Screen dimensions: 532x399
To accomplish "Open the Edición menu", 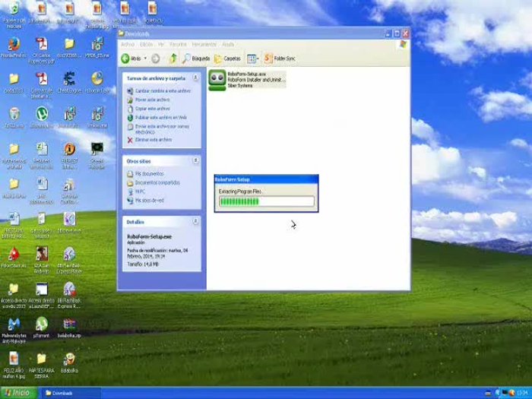I will [146, 44].
